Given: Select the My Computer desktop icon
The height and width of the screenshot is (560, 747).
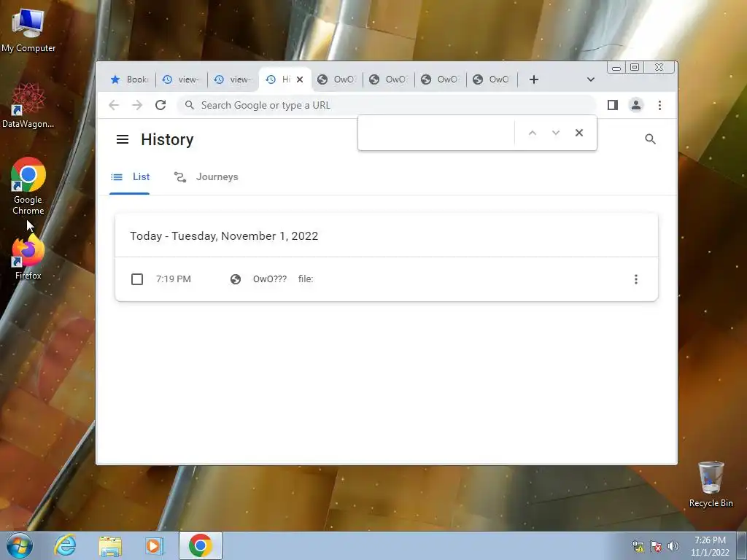Looking at the screenshot, I should click(x=28, y=31).
